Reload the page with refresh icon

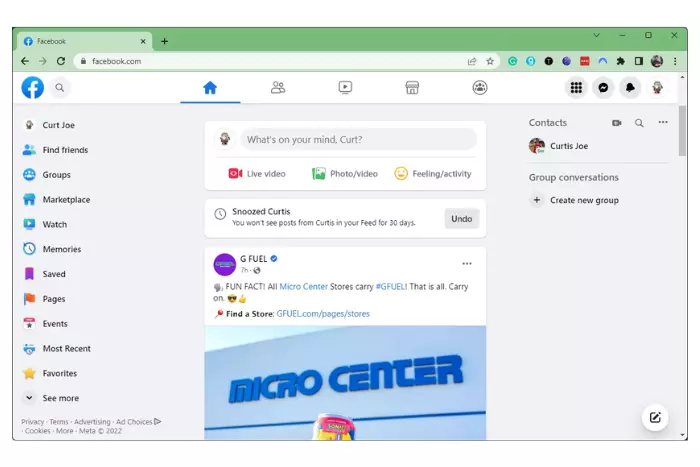pos(61,61)
